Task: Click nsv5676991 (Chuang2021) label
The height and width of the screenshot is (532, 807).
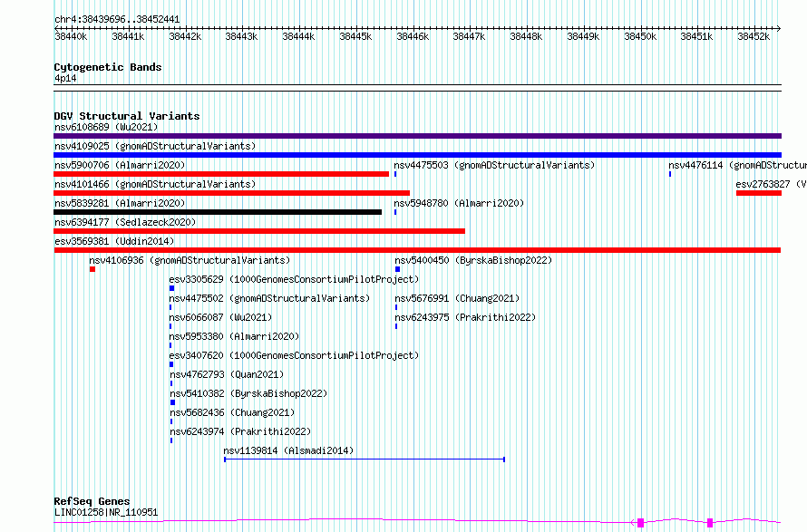Action: [457, 298]
